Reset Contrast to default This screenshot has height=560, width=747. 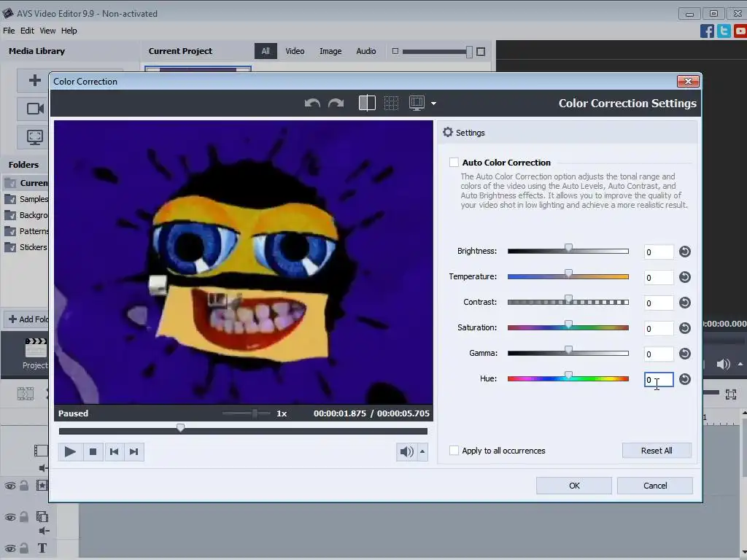tap(684, 303)
